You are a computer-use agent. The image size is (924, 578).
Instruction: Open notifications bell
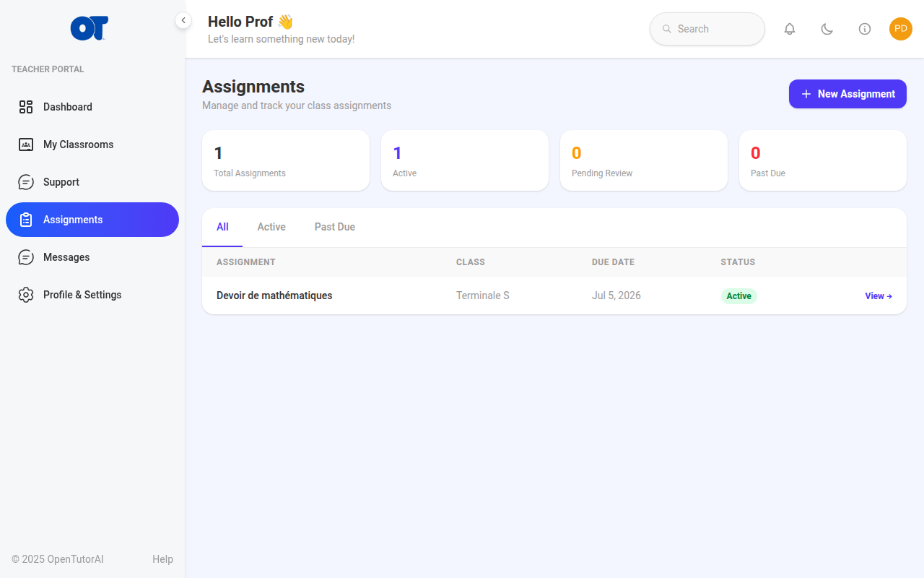[790, 29]
